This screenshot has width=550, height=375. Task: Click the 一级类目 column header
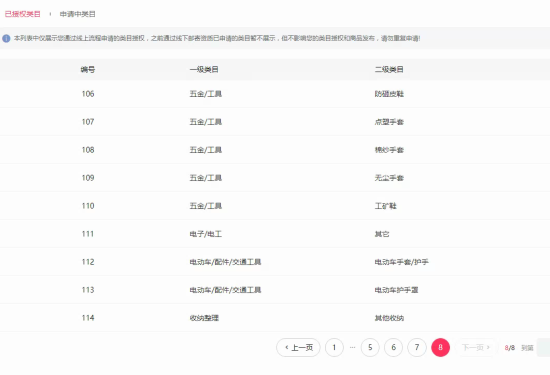204,69
